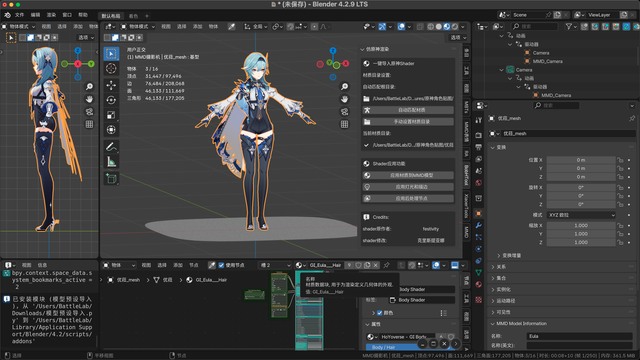Click the Blender logo menu icon
The width and height of the screenshot is (640, 360).
7,15
